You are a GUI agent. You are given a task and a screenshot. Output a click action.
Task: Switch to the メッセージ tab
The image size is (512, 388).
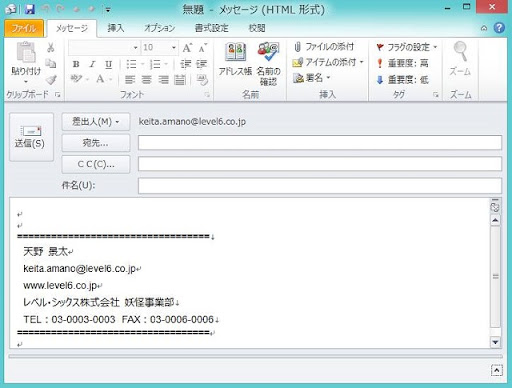pos(72,28)
